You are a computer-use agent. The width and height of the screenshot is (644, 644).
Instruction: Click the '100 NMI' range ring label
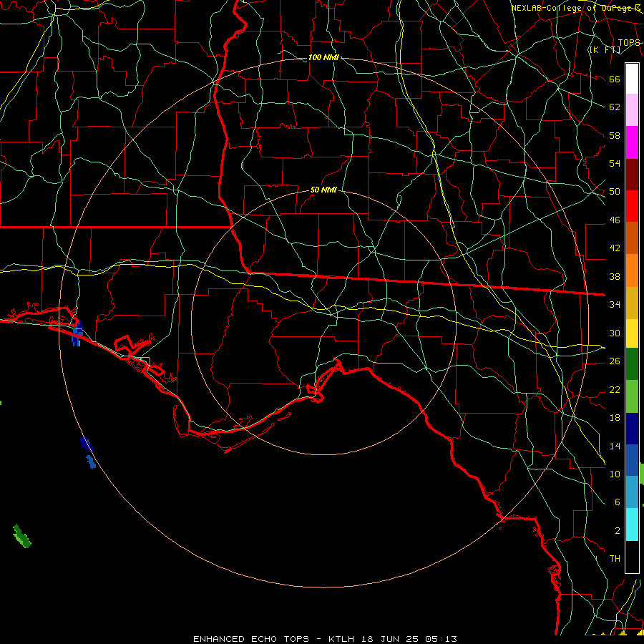tap(323, 57)
